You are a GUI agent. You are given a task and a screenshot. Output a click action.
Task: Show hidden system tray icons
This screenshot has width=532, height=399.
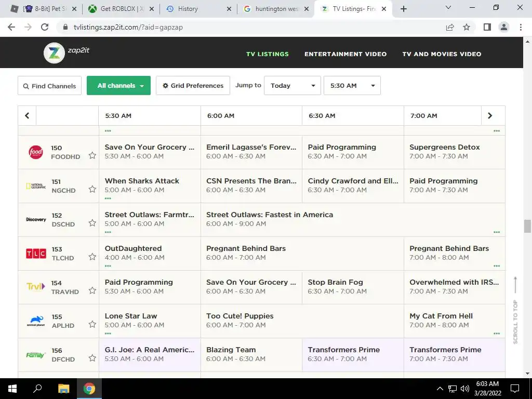pyautogui.click(x=440, y=389)
